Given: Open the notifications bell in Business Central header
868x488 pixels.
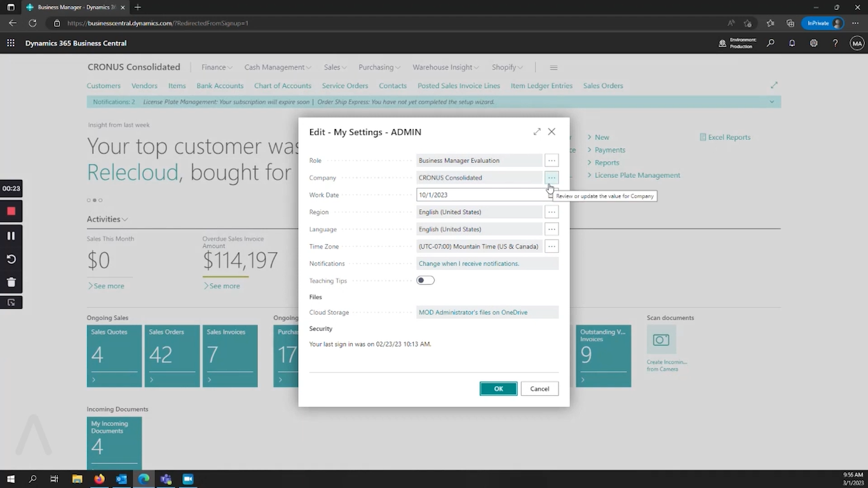Looking at the screenshot, I should [792, 43].
